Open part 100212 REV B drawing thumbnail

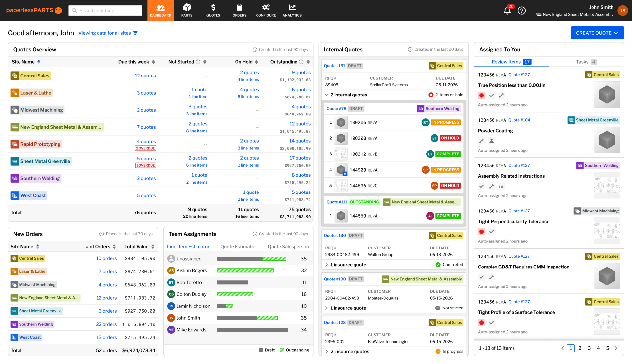(x=341, y=154)
